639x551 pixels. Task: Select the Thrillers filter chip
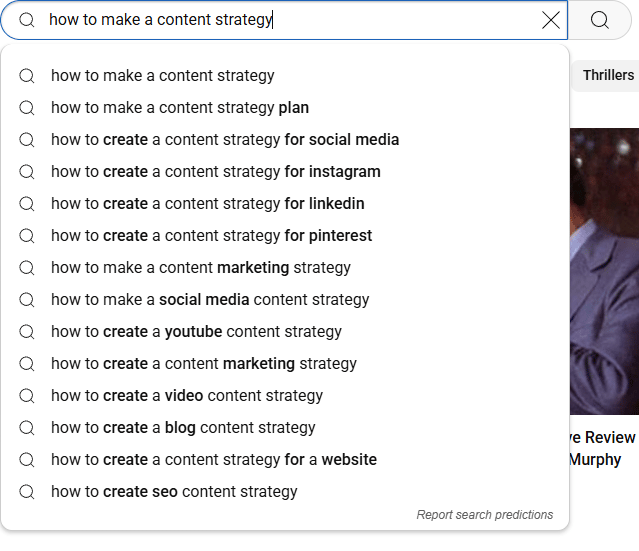608,75
